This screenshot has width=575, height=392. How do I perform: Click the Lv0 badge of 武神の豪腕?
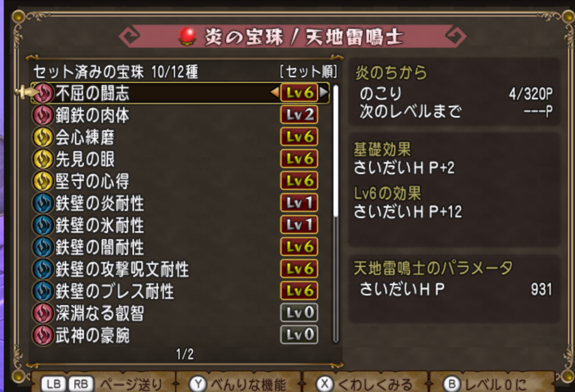299,335
